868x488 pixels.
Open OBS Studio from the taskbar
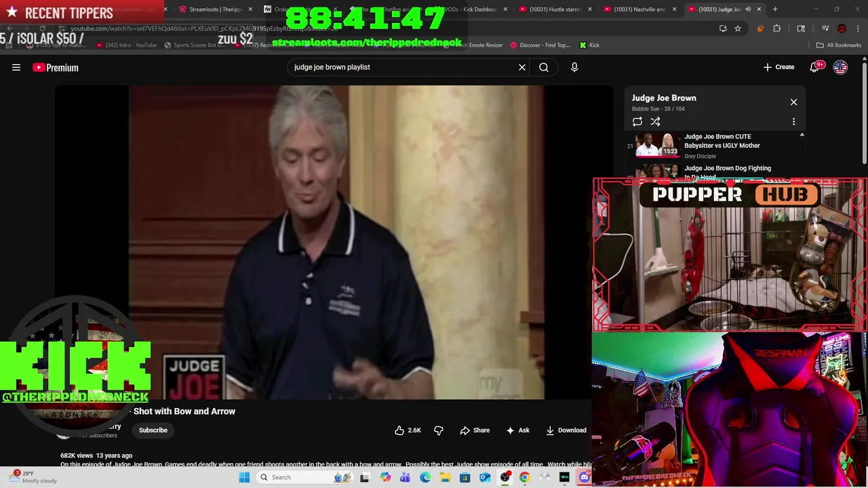click(x=505, y=477)
